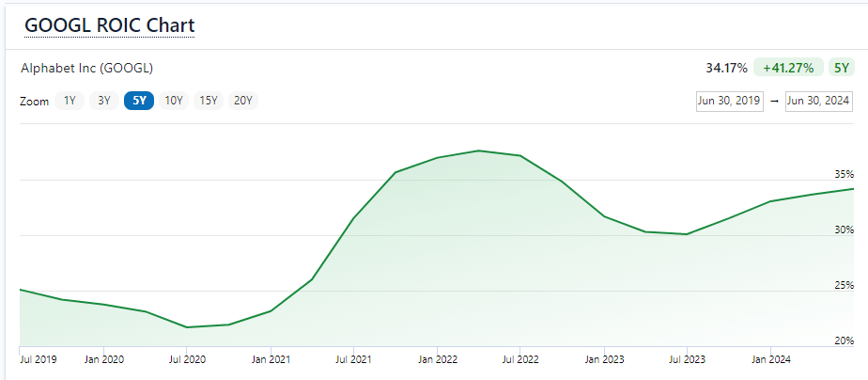Screen dimensions: 868x380
Task: Click the 20% y-axis label
Action: (845, 340)
